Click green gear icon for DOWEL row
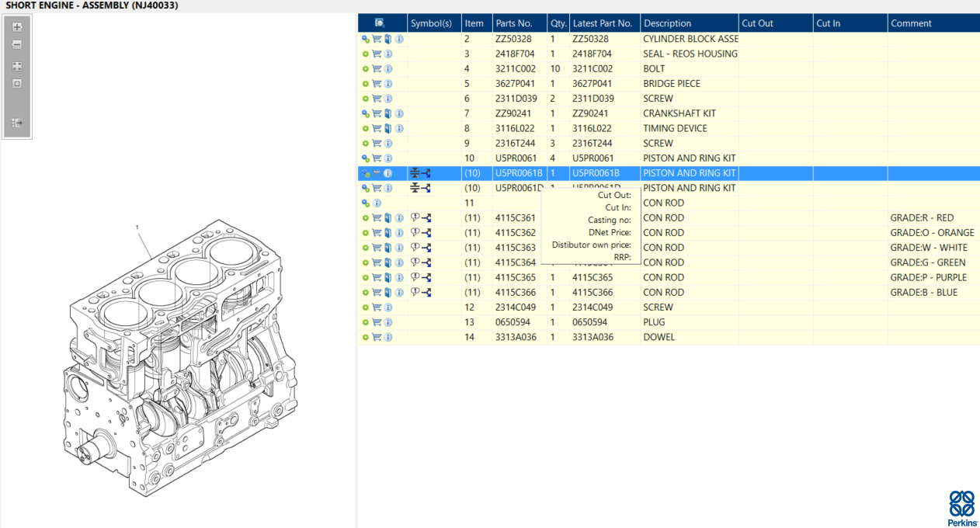The image size is (980, 528). 365,337
